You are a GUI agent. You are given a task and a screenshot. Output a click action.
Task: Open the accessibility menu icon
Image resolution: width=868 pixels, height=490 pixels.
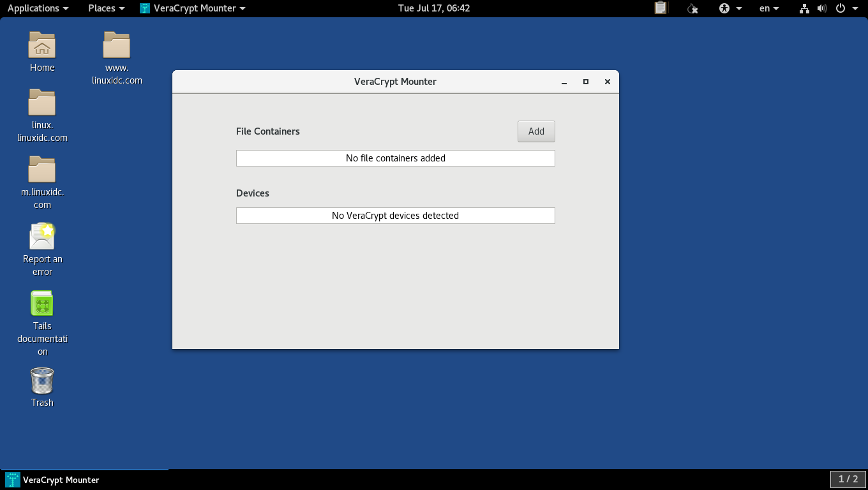click(x=724, y=8)
